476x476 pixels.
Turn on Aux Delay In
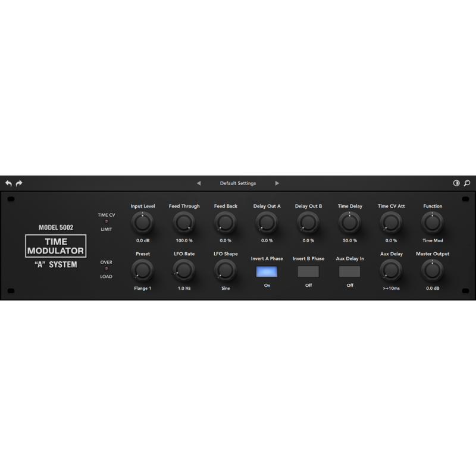349,271
